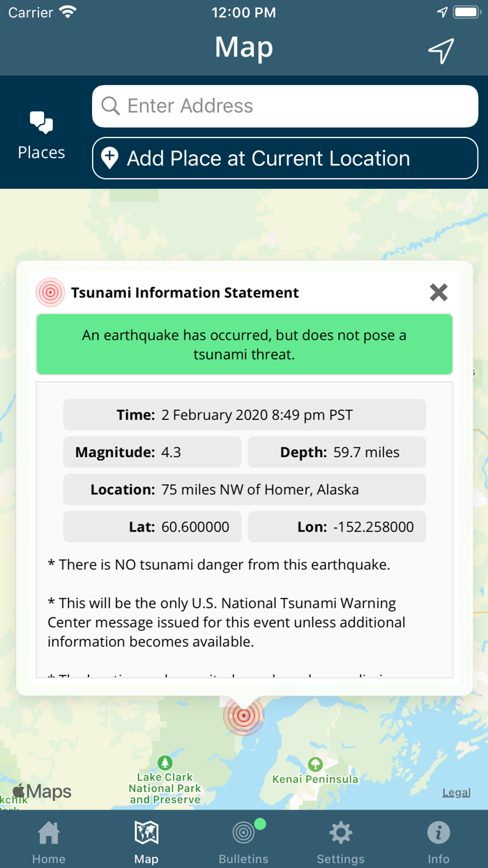
Task: Tap the Settings gear icon
Action: (341, 832)
